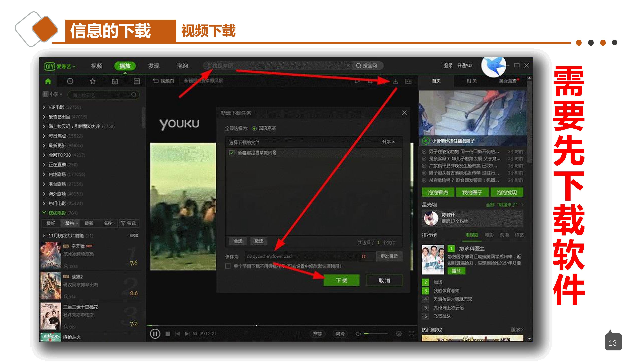The height and width of the screenshot is (362, 644).
Task: Seek on the video progress bar
Action: coord(282,325)
